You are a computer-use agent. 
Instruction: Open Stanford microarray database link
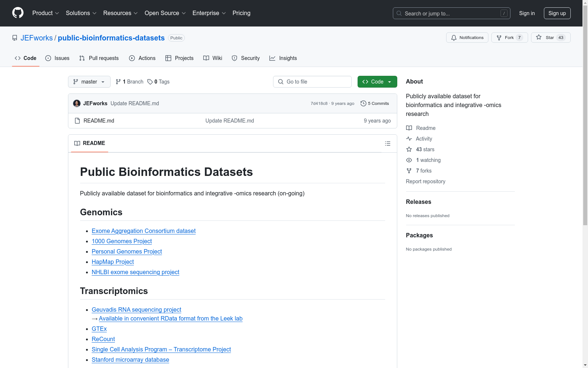pyautogui.click(x=130, y=360)
